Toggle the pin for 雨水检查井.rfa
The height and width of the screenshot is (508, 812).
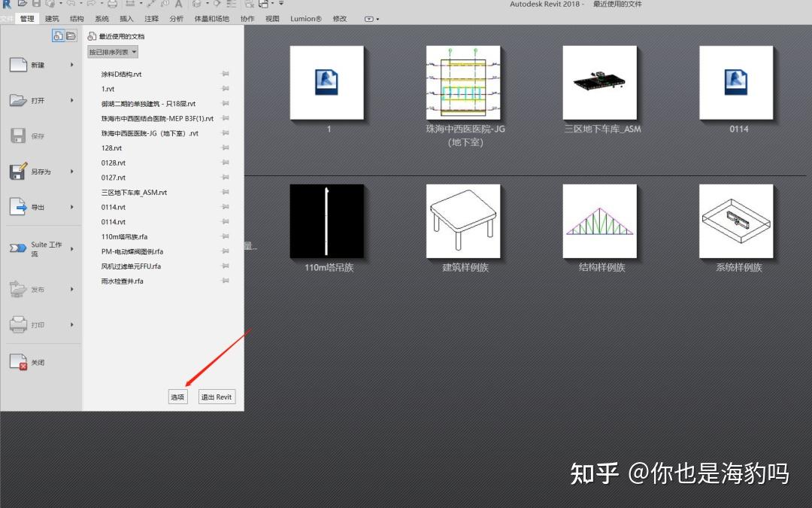(226, 281)
